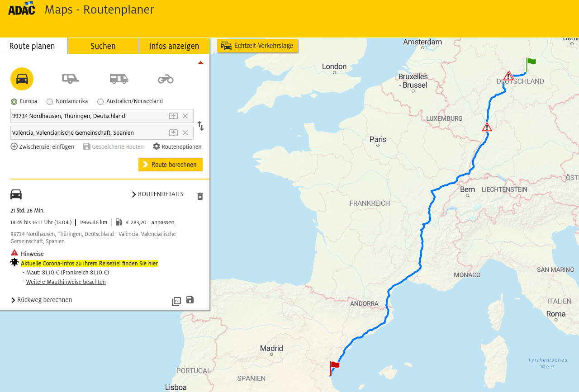Select the Australien/Neuseeland radio button
This screenshot has width=579, height=392.
[x=100, y=102]
